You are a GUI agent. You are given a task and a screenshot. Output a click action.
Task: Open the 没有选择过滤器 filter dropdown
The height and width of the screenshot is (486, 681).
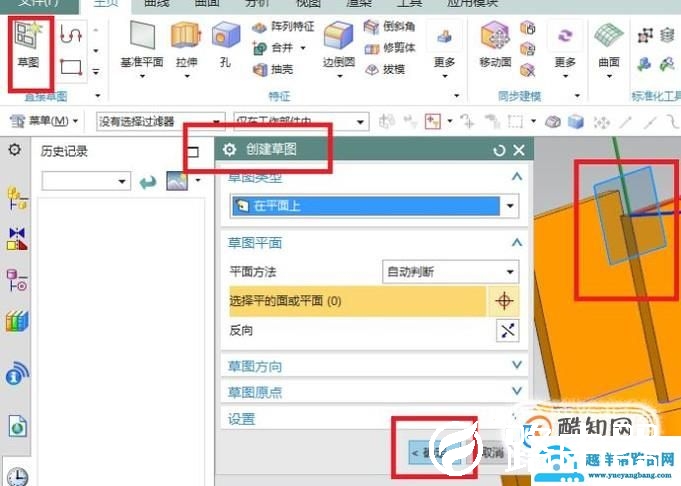tap(160, 122)
